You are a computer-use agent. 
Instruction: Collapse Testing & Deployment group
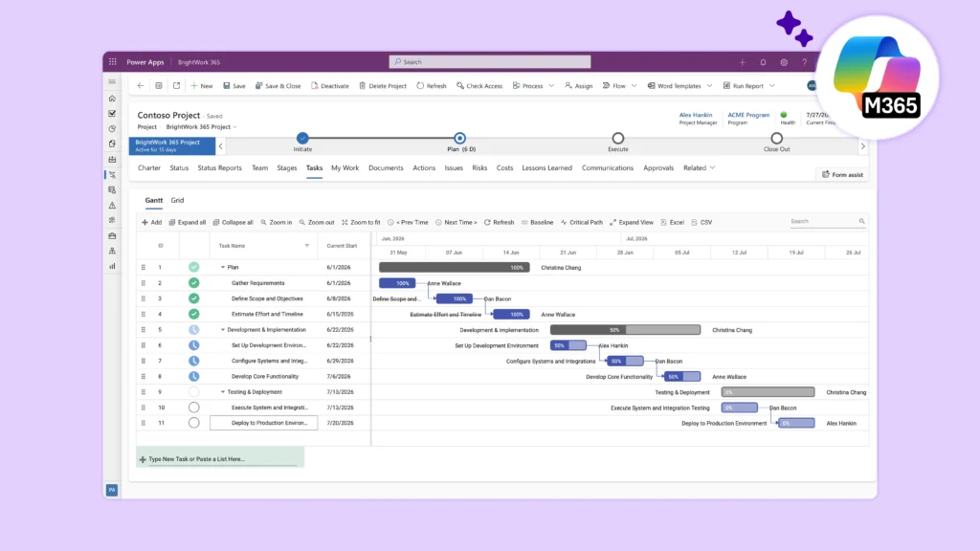222,392
